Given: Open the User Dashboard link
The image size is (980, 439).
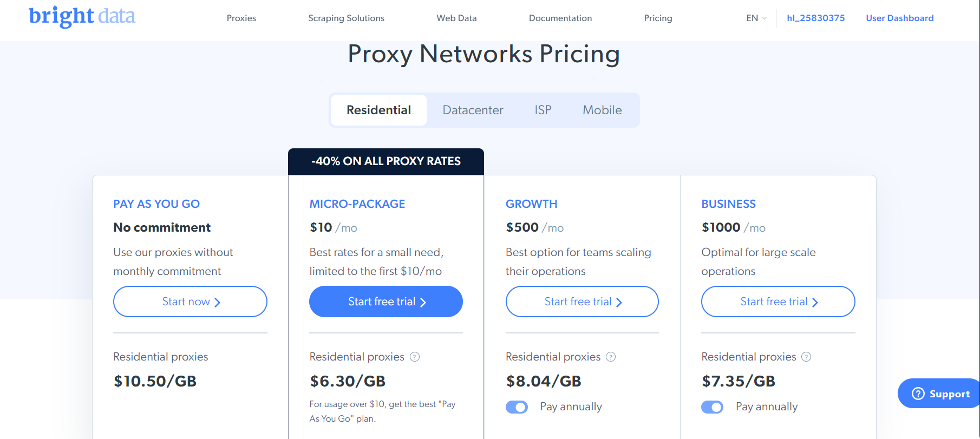Looking at the screenshot, I should tap(899, 18).
